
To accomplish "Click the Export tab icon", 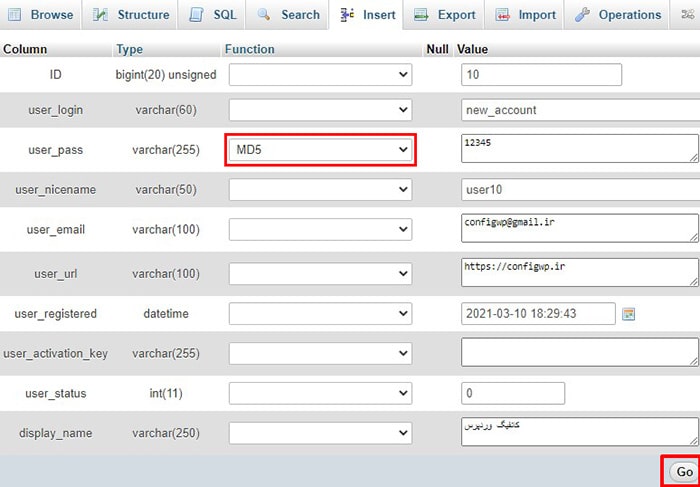I will click(421, 15).
